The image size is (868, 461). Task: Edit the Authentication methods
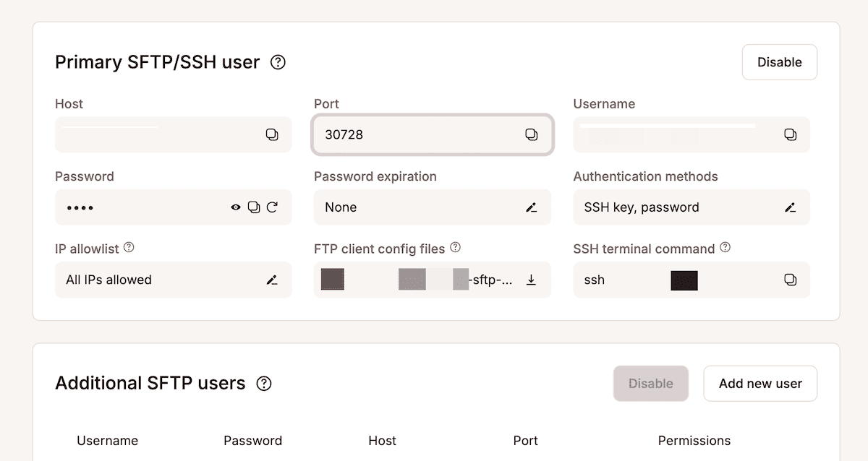pos(791,207)
